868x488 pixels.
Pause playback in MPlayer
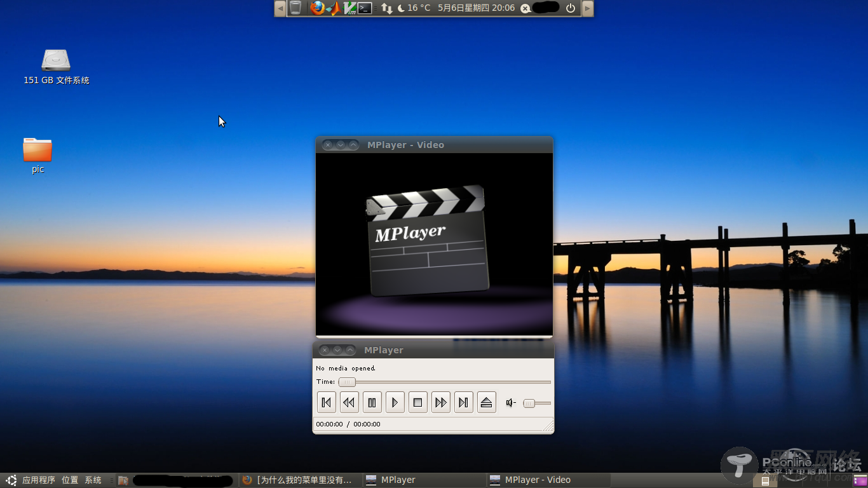click(372, 402)
